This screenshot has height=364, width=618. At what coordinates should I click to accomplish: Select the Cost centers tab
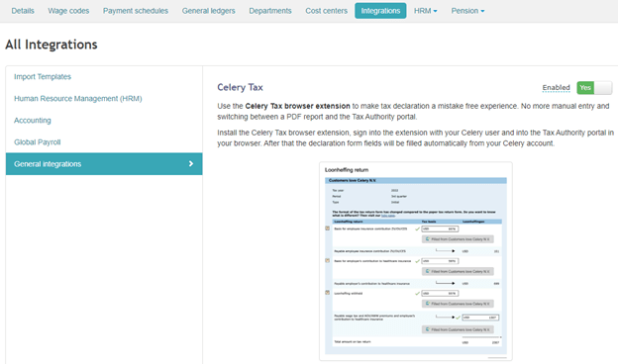[327, 11]
